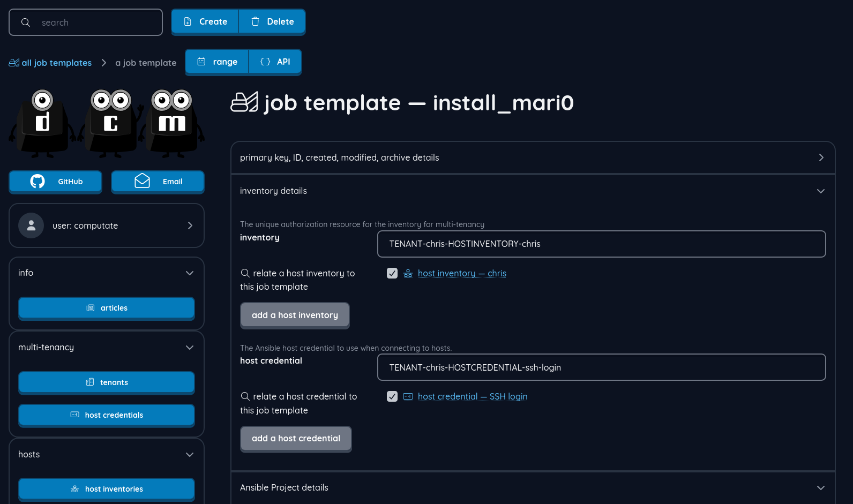Click the host inventory icon next to chris

point(408,274)
